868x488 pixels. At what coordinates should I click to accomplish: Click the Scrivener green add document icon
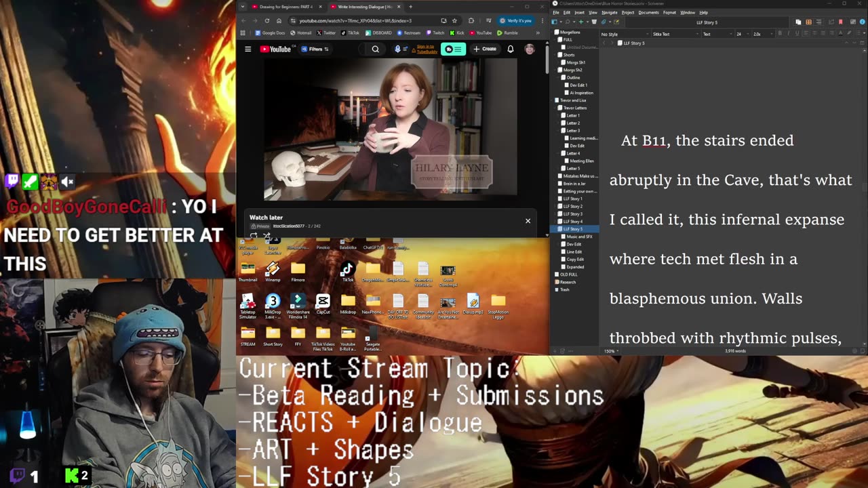coord(580,22)
